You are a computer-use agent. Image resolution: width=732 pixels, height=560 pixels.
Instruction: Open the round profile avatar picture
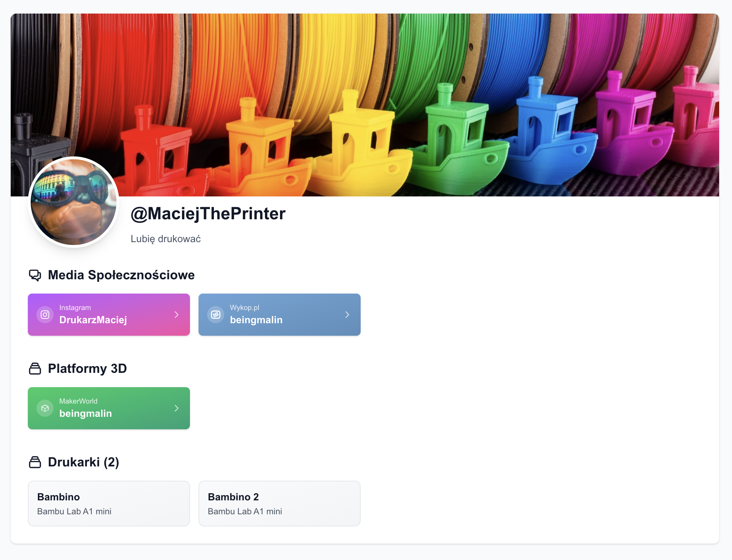74,202
